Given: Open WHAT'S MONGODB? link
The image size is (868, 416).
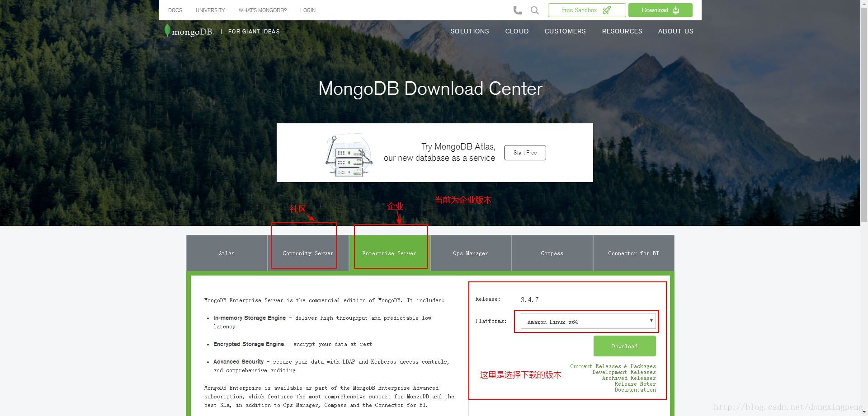Looking at the screenshot, I should tap(263, 10).
